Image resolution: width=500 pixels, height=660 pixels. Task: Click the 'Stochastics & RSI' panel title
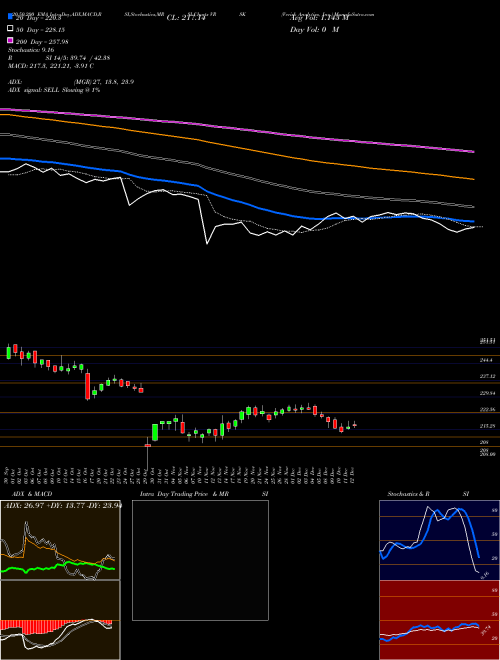pyautogui.click(x=428, y=494)
